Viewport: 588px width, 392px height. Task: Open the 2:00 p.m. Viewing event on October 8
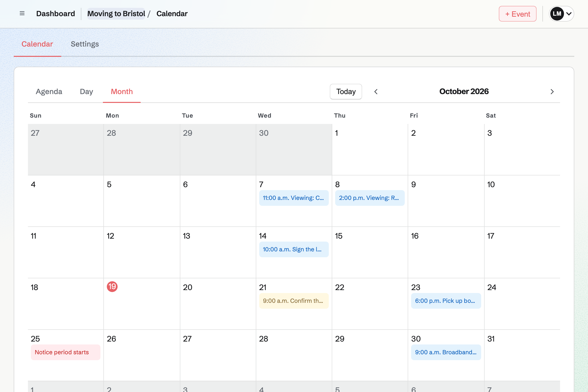370,198
